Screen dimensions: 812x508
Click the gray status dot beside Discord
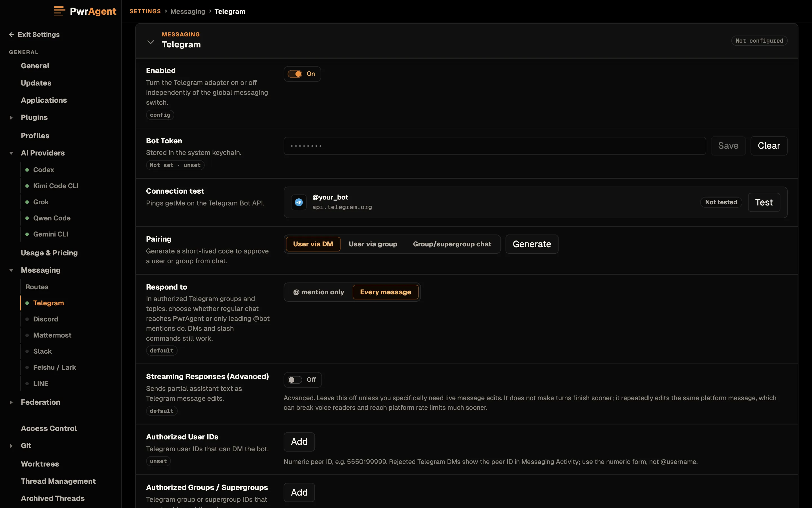point(27,319)
